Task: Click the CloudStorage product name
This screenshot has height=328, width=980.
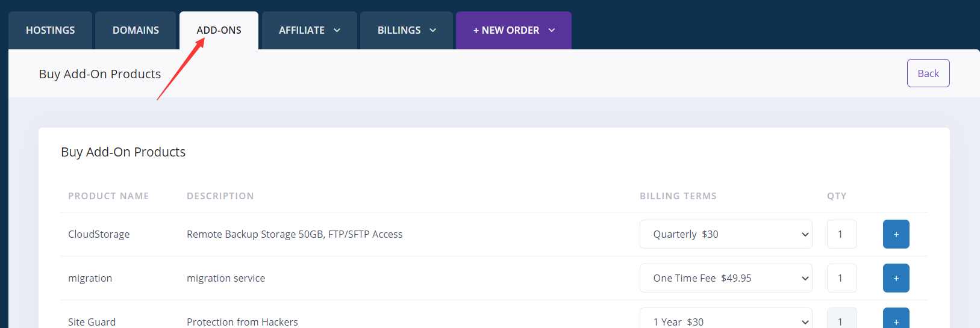Action: click(x=99, y=234)
